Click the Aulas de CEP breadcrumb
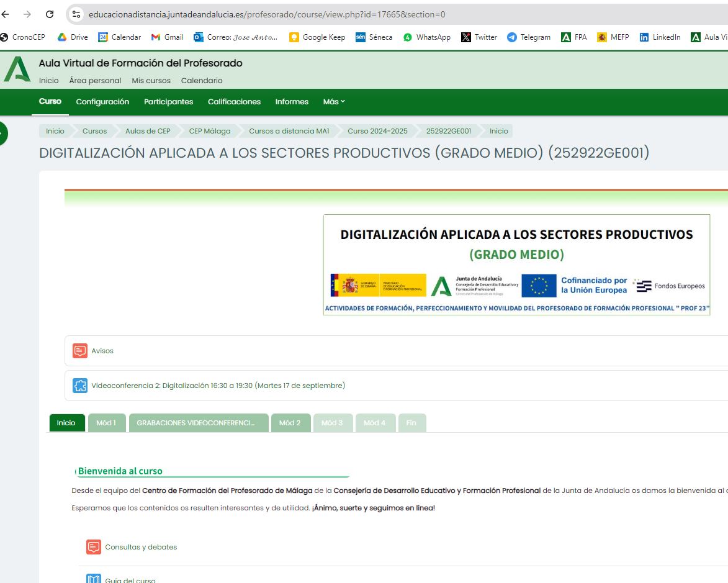The image size is (728, 583). 148,131
